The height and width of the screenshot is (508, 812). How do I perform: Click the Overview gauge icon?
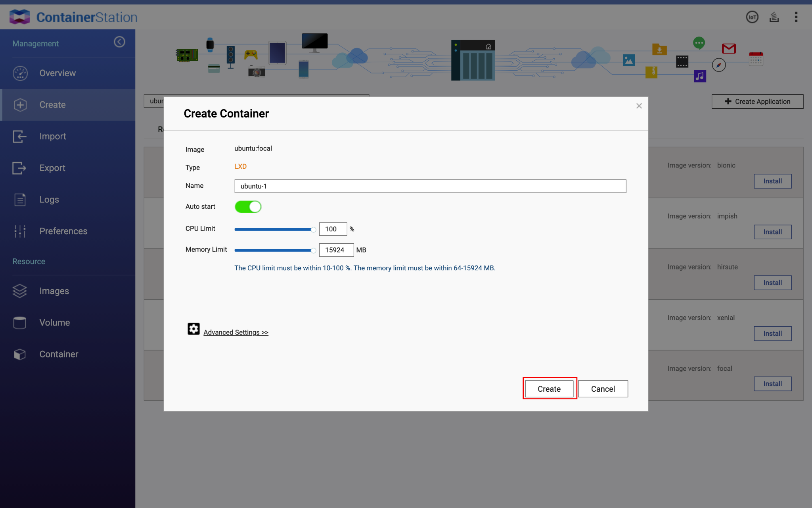coord(20,73)
